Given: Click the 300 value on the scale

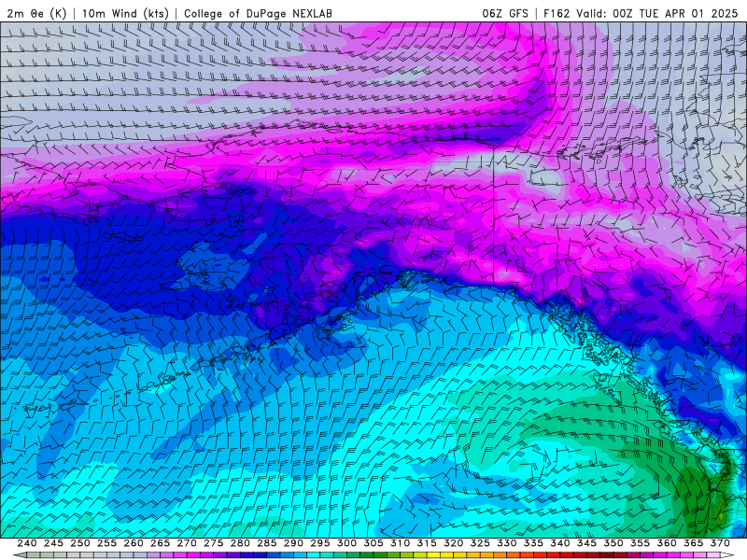Looking at the screenshot, I should coord(346,543).
